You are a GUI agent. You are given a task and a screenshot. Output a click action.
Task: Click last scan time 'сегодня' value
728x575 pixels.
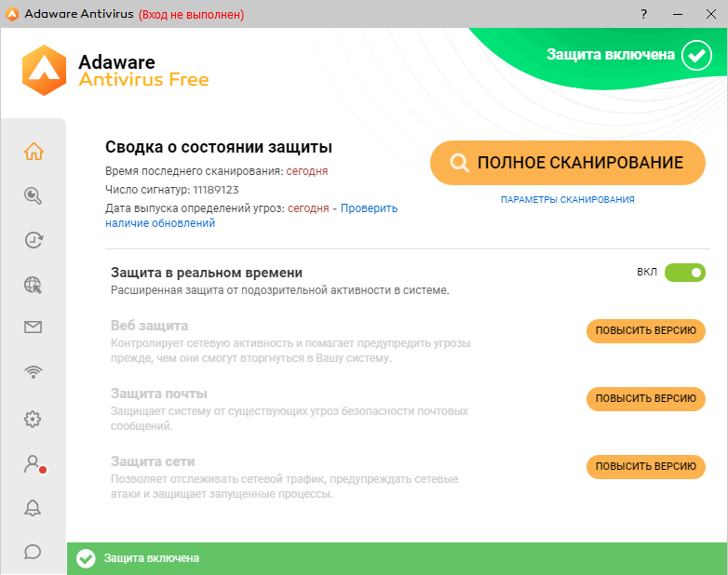pos(307,171)
